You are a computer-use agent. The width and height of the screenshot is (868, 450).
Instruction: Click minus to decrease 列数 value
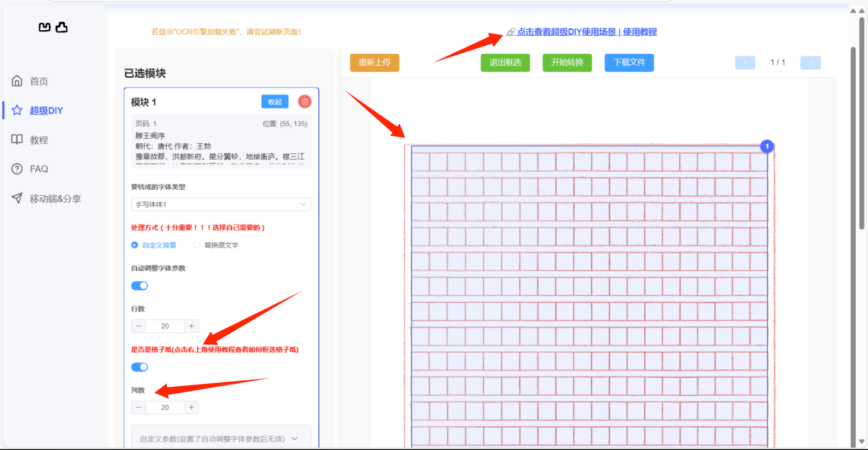click(138, 407)
